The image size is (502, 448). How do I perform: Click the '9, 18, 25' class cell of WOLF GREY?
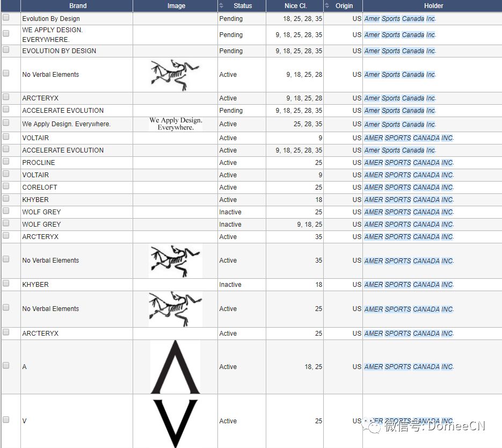coord(309,224)
